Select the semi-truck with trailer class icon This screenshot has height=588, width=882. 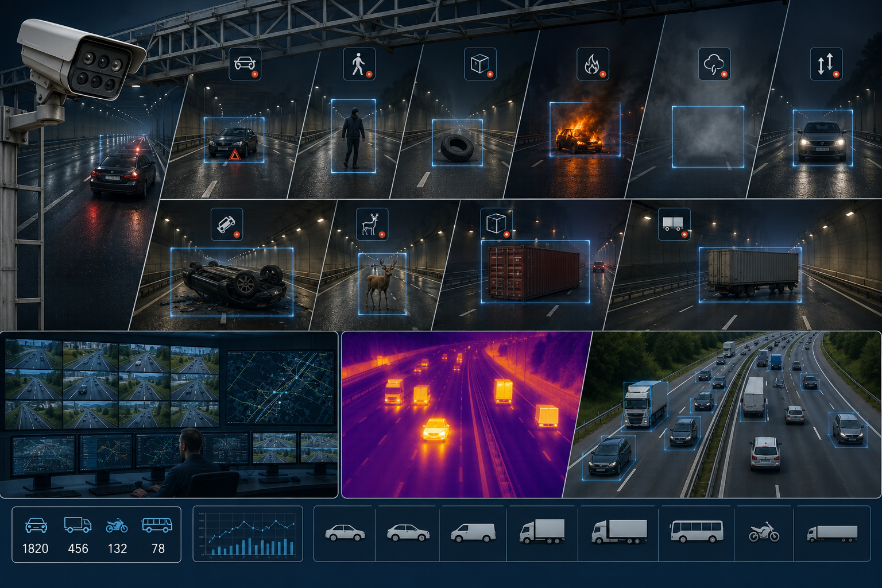620,532
